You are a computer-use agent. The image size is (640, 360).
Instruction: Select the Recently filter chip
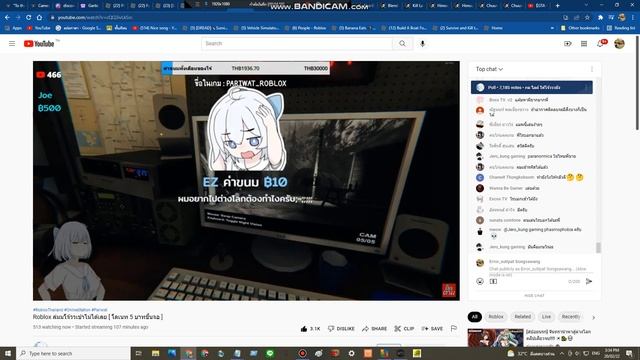pos(571,317)
